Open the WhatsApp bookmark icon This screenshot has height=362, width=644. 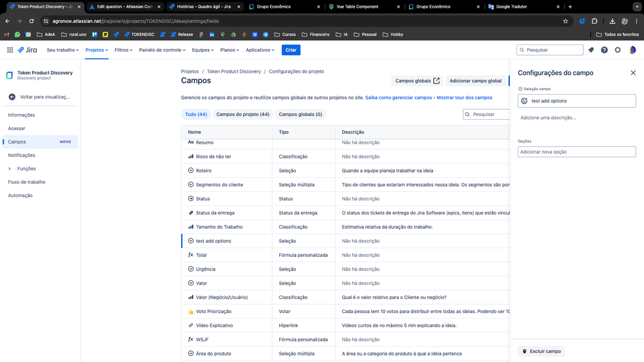(x=17, y=35)
